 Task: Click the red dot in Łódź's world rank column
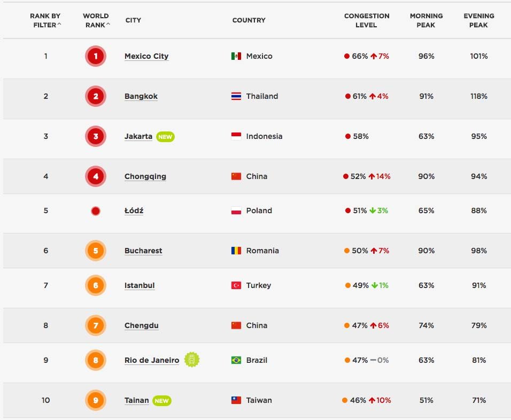coord(96,211)
